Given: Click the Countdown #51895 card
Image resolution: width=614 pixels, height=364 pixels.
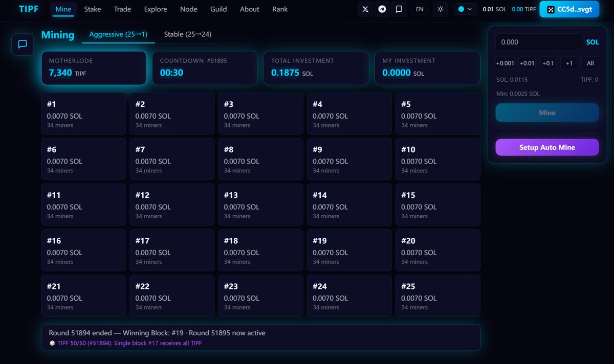Looking at the screenshot, I should [205, 68].
